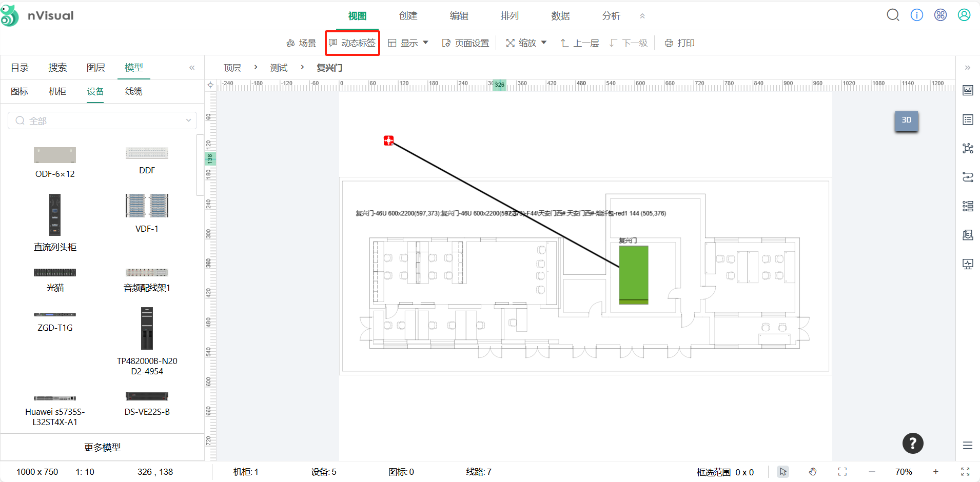Switch to the 视图 menu tab
Image resolution: width=980 pixels, height=482 pixels.
[x=357, y=16]
